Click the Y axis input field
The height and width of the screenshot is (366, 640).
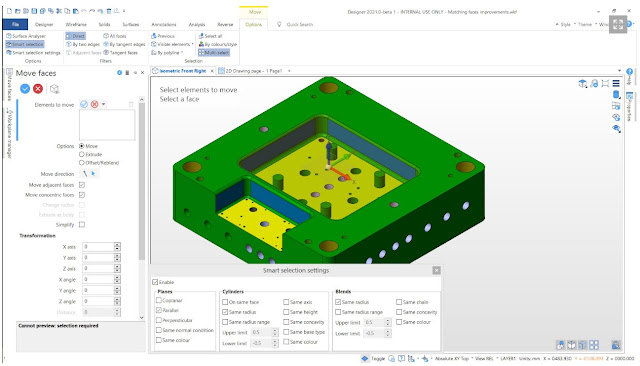[98, 257]
